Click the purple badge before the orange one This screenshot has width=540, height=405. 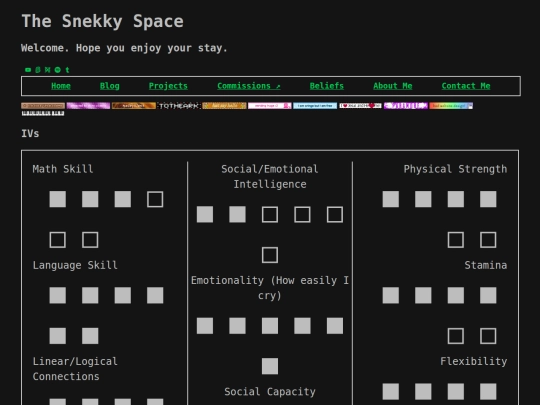click(x=88, y=106)
